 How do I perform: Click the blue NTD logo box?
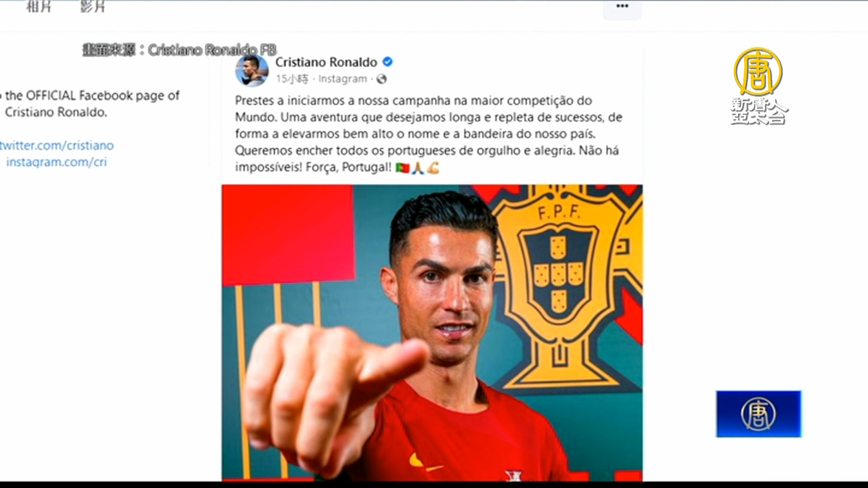click(759, 414)
